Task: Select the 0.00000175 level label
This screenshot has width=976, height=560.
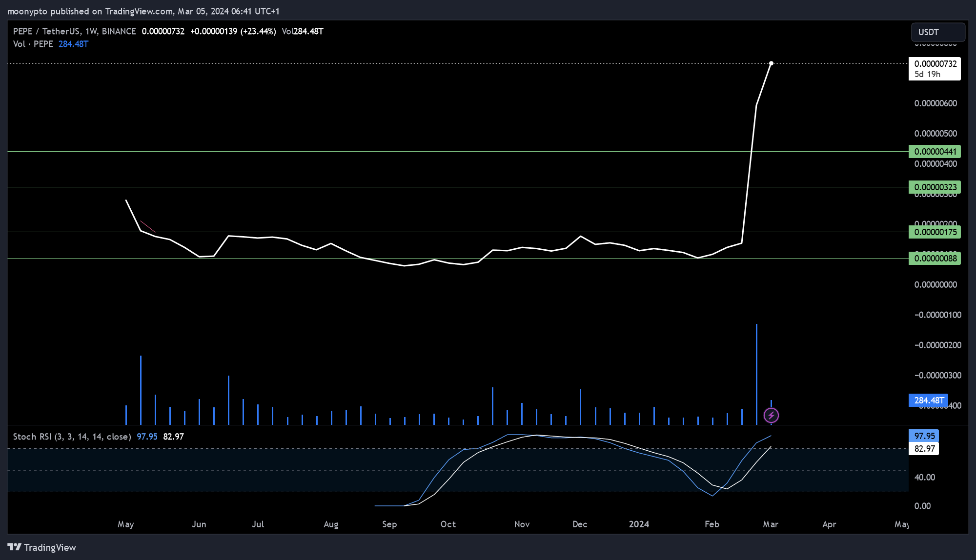Action: (935, 232)
